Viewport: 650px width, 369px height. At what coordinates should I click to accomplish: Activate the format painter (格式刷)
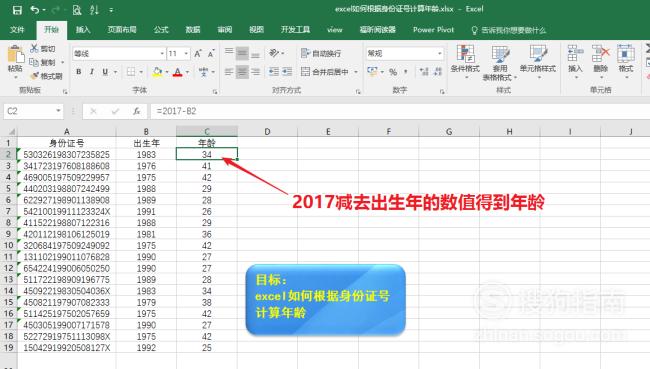[x=46, y=76]
